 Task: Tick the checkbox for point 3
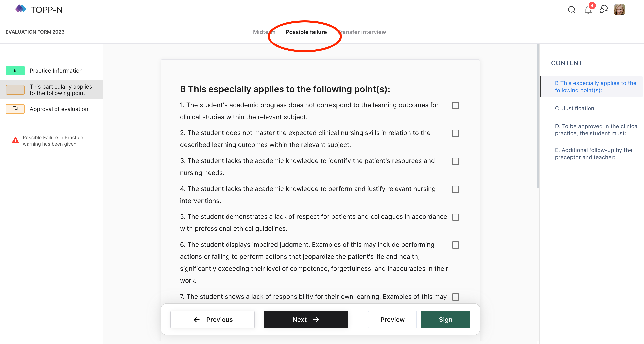click(455, 161)
